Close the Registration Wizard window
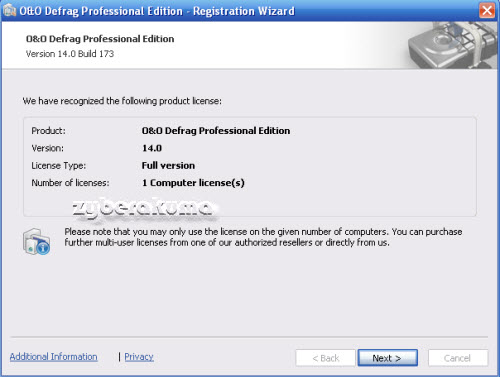The image size is (500, 377). coord(487,11)
